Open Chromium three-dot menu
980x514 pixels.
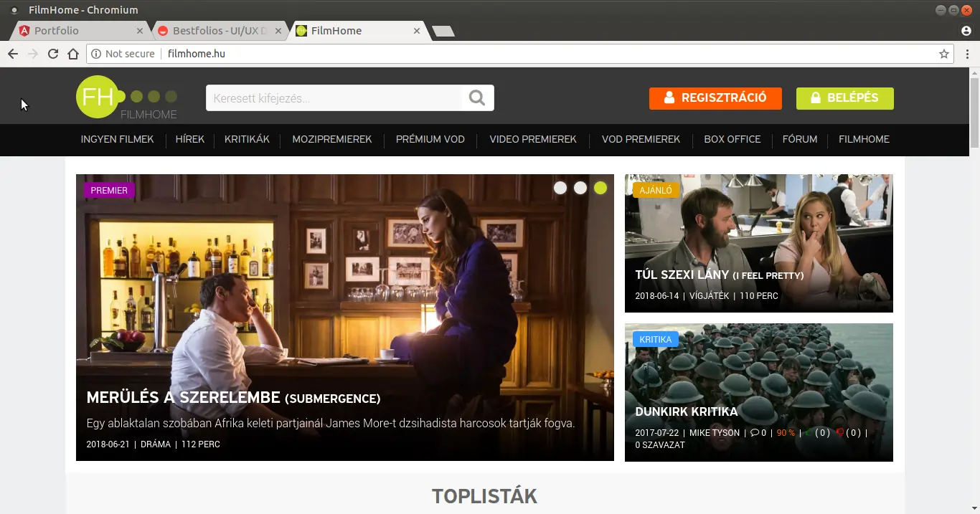point(966,54)
